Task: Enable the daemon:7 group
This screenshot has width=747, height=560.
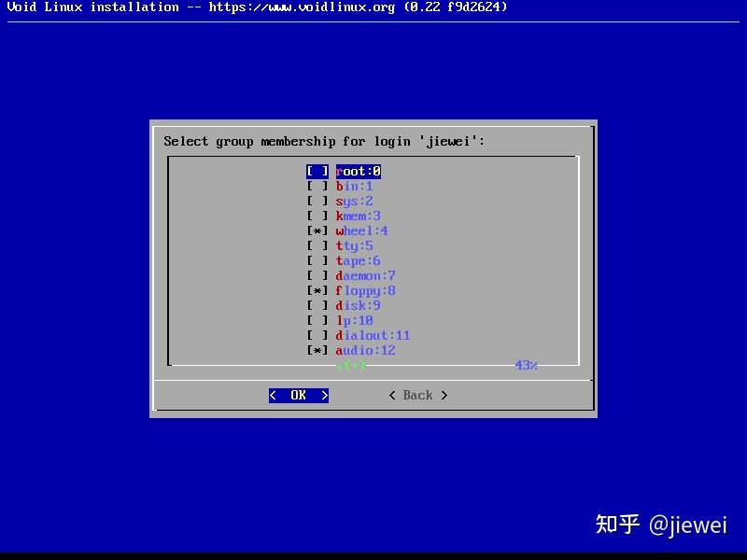Action: point(317,275)
